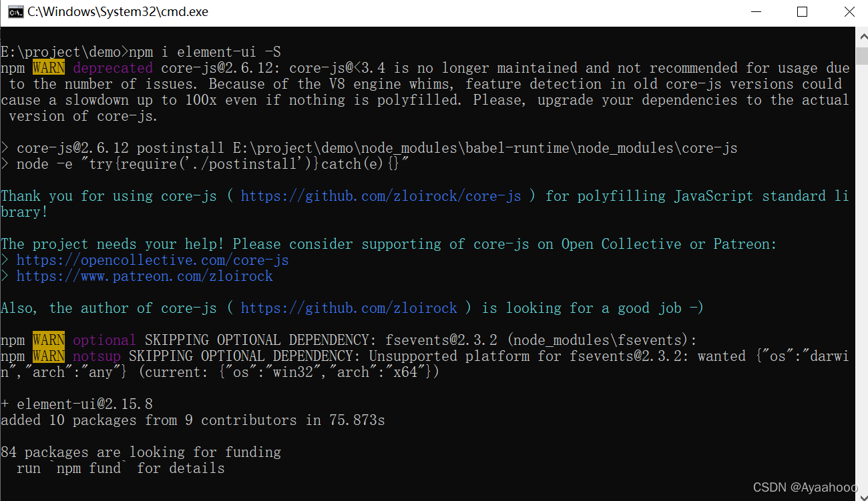Click the first yellow WARN label (deprecated)
The height and width of the screenshot is (501, 868).
click(49, 68)
